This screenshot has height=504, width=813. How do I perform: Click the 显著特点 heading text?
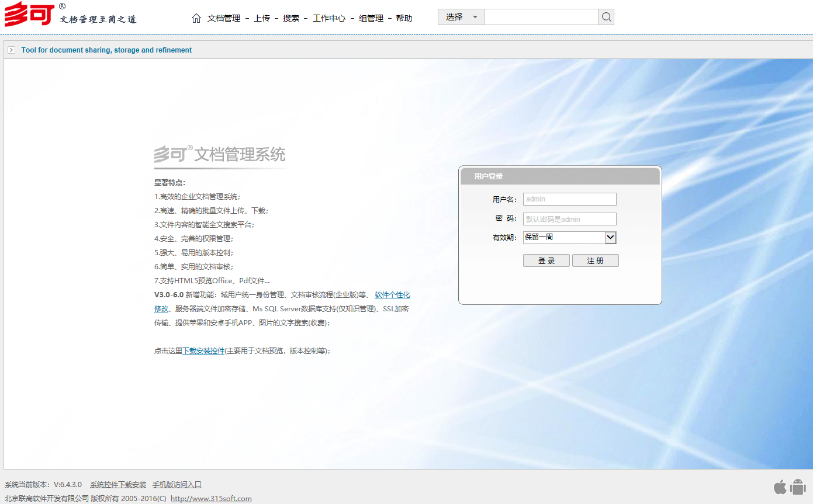pos(170,183)
